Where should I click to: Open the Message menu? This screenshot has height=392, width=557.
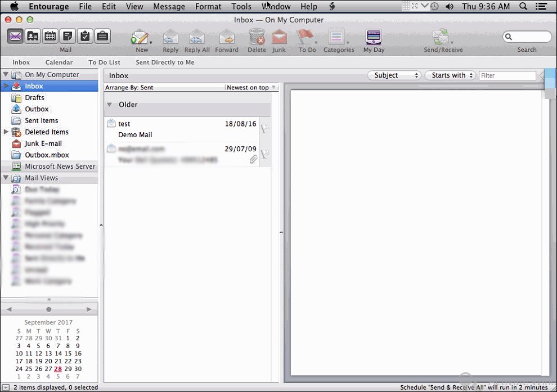169,7
